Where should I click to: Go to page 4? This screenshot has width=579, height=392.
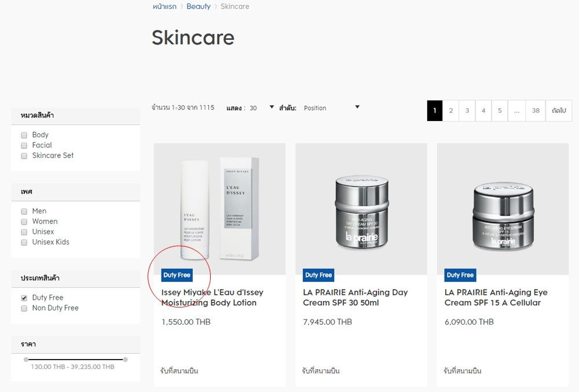coord(483,111)
